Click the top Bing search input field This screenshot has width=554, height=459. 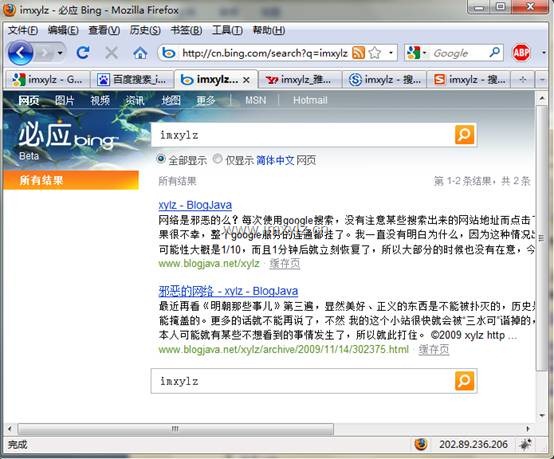point(302,135)
